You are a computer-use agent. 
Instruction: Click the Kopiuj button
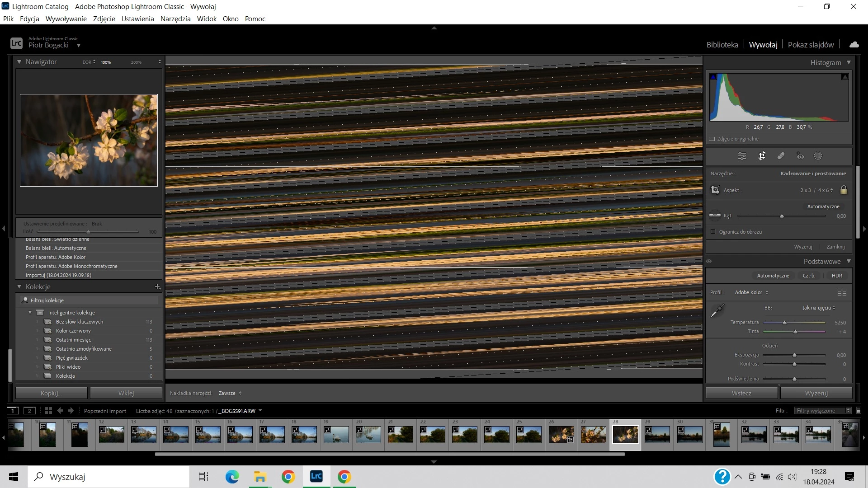click(x=51, y=393)
